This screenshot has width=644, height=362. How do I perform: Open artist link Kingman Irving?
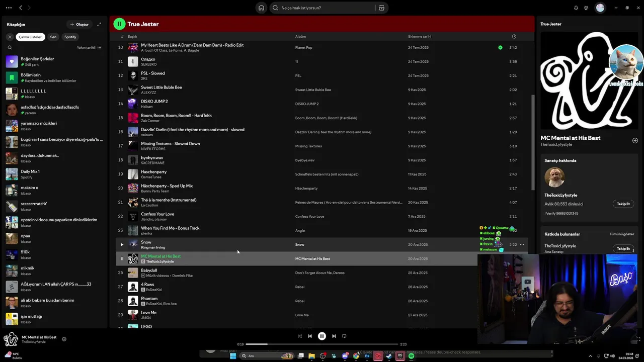(153, 247)
